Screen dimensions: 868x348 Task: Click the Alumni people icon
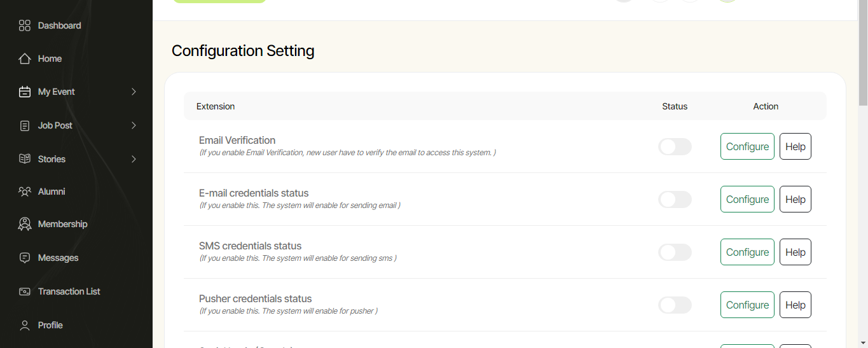click(x=25, y=191)
